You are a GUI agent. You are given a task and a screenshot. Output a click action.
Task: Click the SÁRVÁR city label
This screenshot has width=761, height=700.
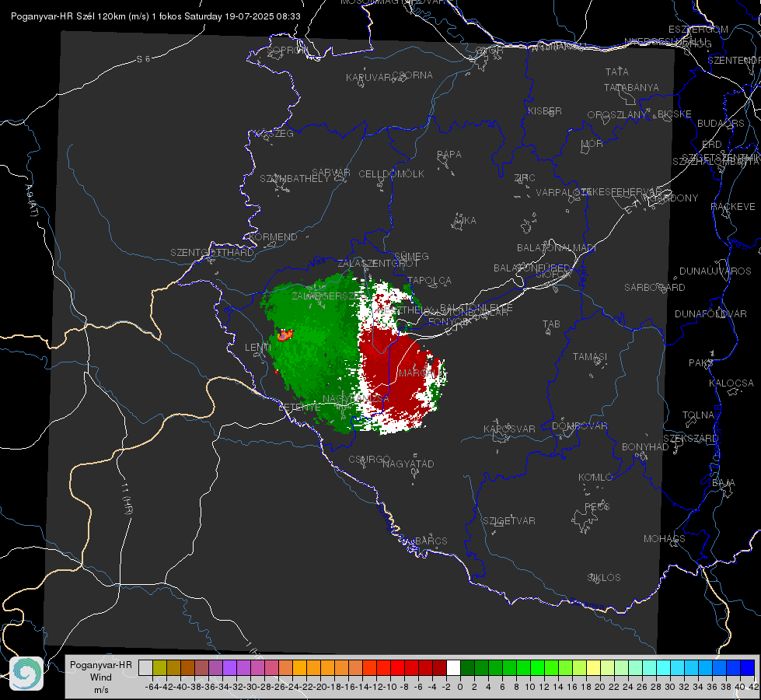point(331,173)
